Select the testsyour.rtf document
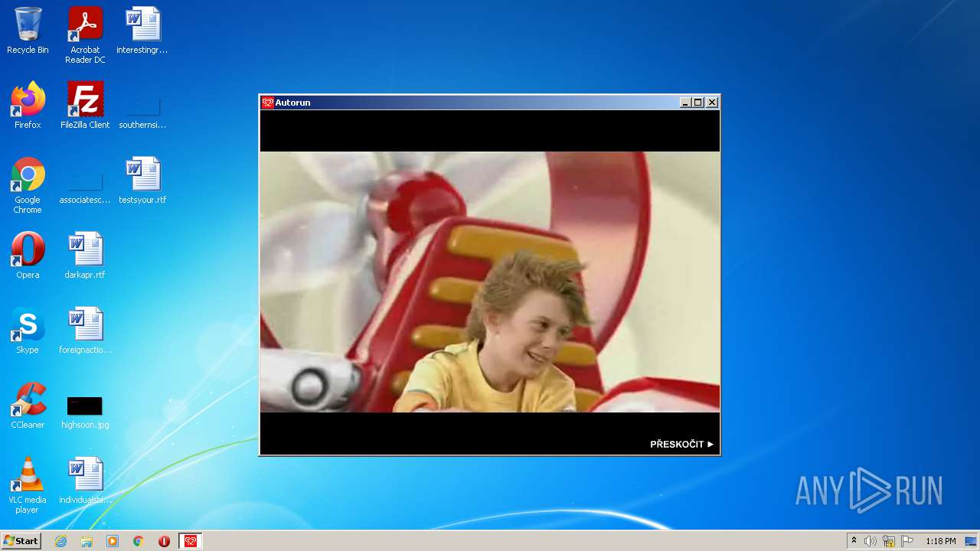This screenshot has height=551, width=980. [x=142, y=181]
